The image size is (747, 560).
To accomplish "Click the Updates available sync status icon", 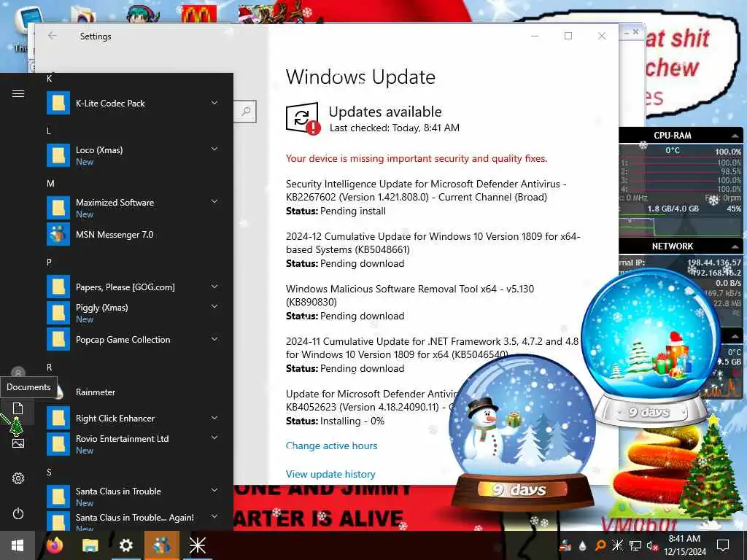I will point(303,118).
